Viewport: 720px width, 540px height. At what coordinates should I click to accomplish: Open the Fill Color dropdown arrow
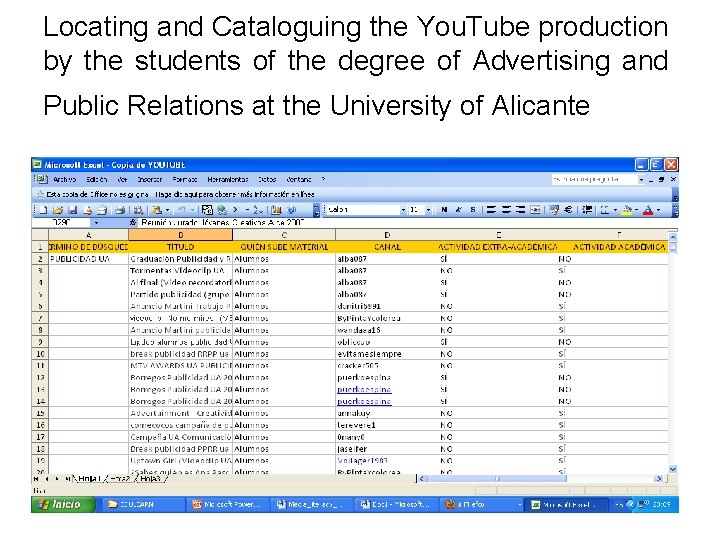pyautogui.click(x=636, y=210)
